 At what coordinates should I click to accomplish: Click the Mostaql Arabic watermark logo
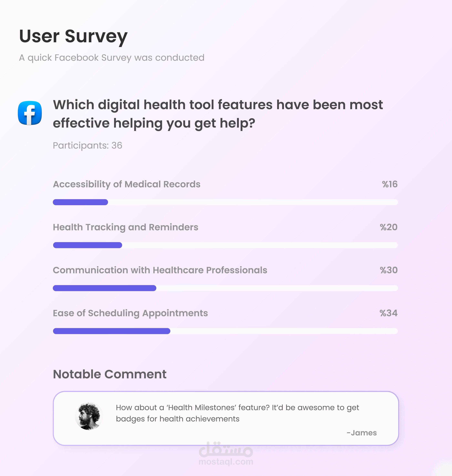click(x=226, y=450)
